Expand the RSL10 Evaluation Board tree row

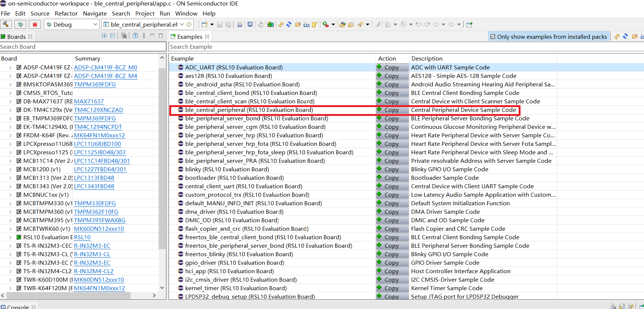coord(10,237)
